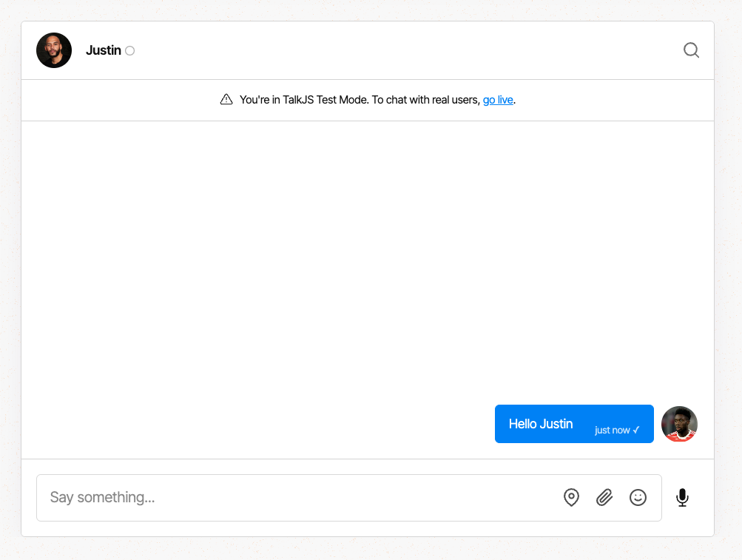Screen dimensions: 742x560
Task: Start a voice message with the microphone icon
Action: [682, 498]
